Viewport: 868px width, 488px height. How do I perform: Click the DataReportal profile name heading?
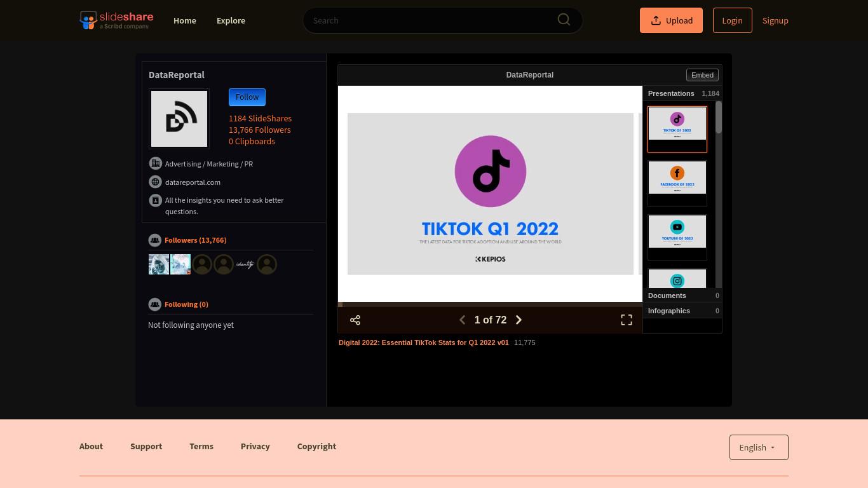tap(177, 75)
